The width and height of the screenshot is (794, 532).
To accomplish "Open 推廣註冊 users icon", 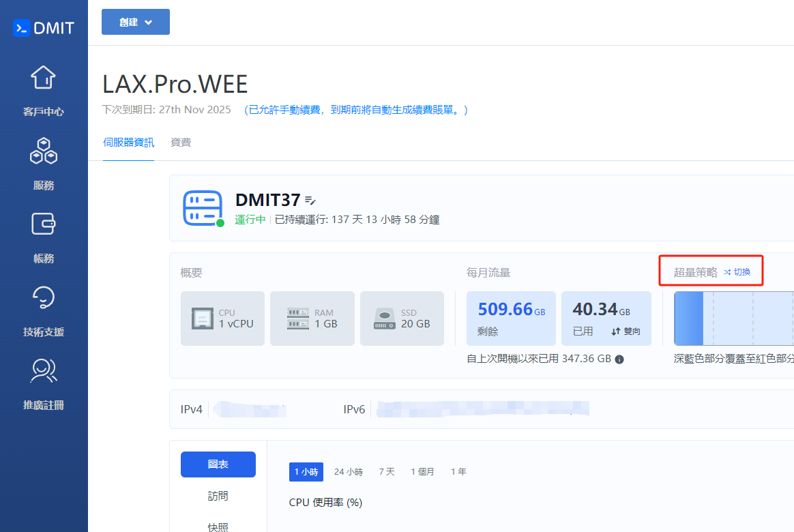I will (x=44, y=370).
